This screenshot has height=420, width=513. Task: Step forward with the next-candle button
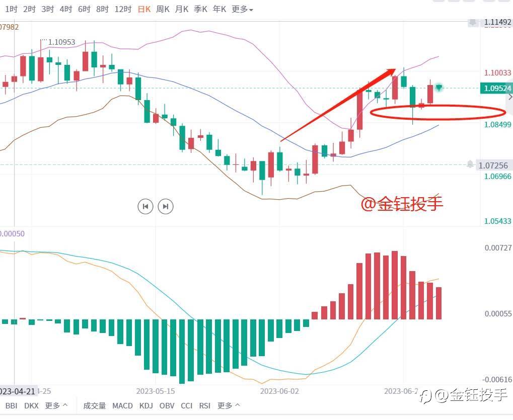coord(166,206)
